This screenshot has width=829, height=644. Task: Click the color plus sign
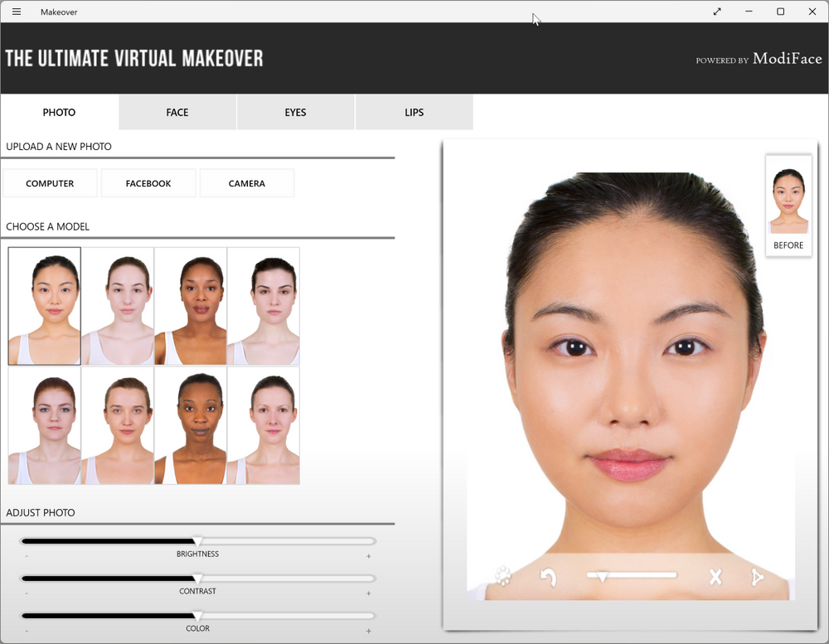[369, 631]
